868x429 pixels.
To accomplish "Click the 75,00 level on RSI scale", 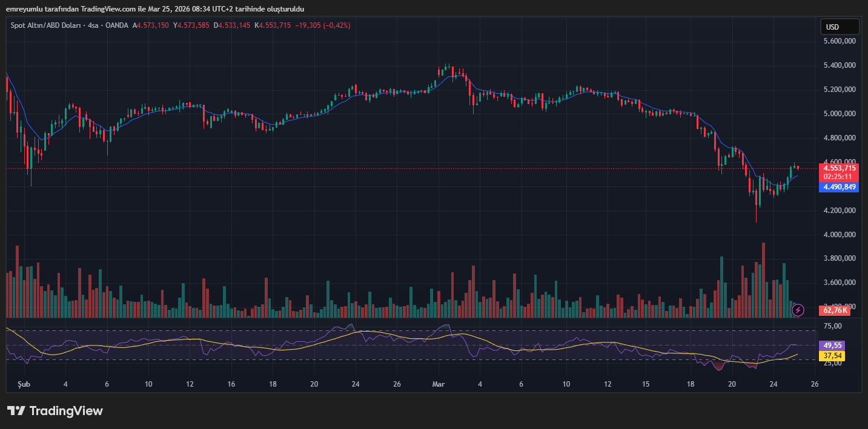I will click(833, 326).
